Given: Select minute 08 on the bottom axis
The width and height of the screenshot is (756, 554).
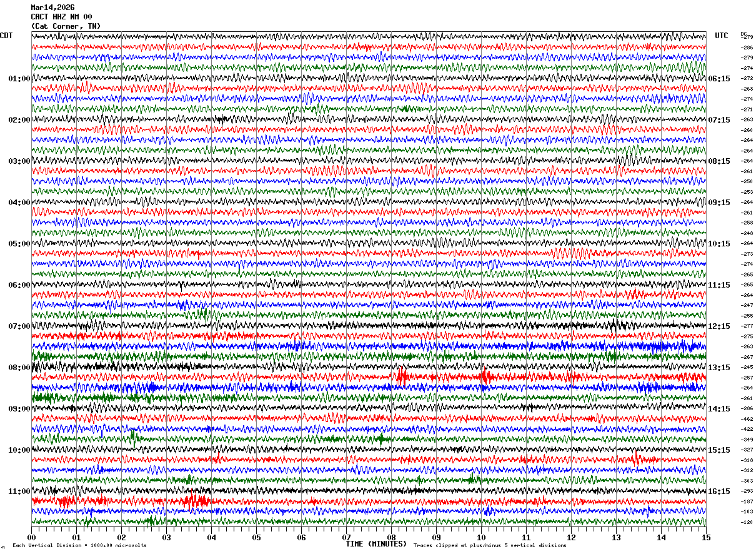Looking at the screenshot, I should 391,537.
